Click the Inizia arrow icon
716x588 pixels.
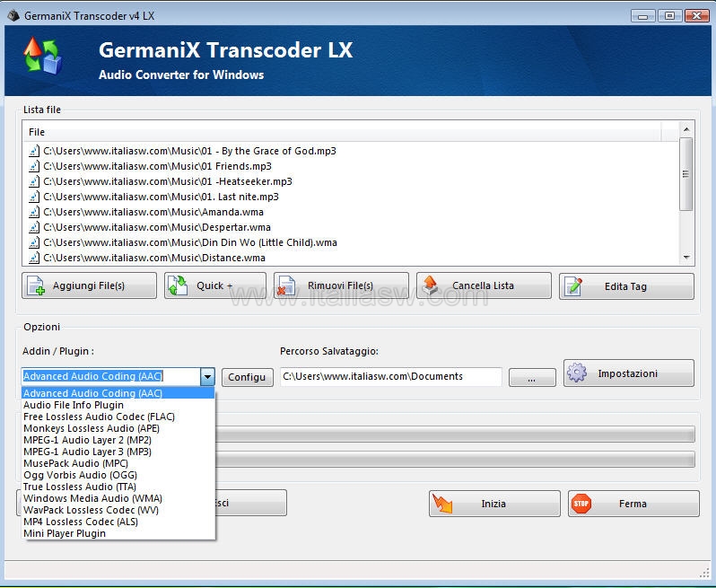pos(441,503)
